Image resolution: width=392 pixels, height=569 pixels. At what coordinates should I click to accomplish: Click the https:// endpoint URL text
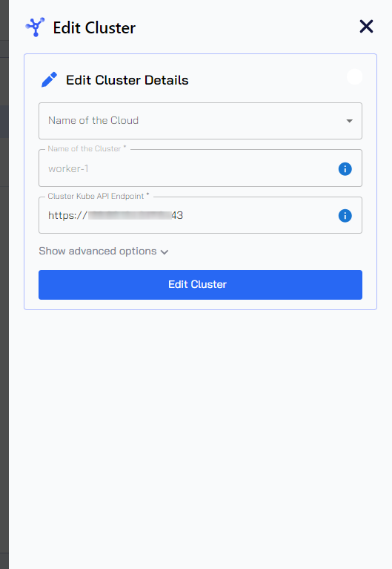click(116, 215)
